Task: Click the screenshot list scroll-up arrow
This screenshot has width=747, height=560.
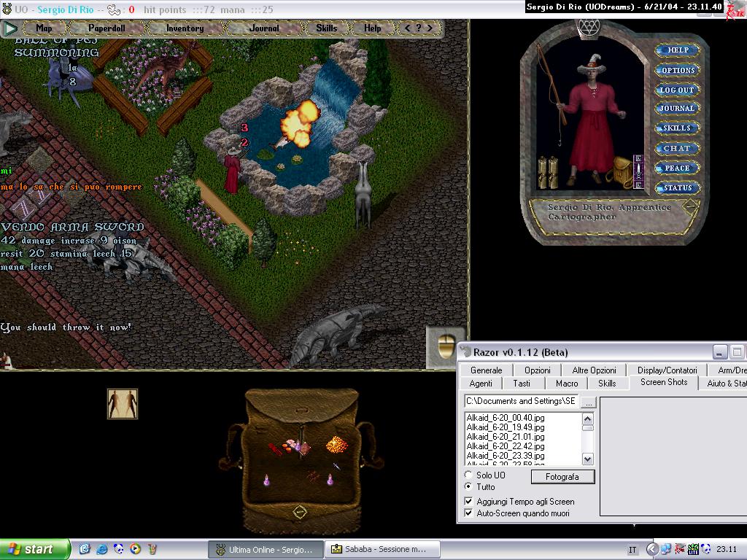Action: pos(587,419)
